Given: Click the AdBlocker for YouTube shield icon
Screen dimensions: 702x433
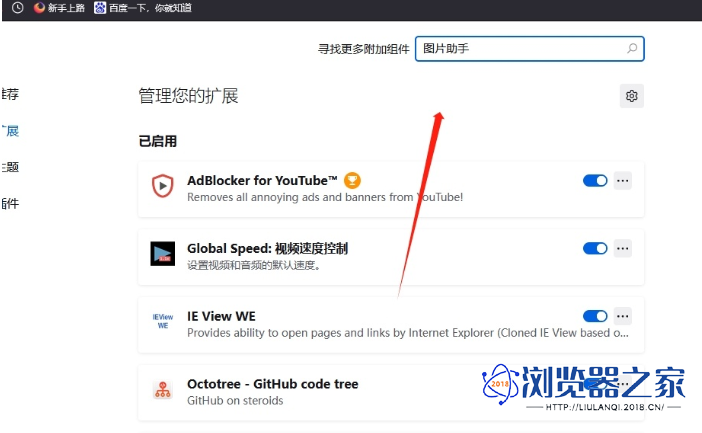Looking at the screenshot, I should point(163,185).
